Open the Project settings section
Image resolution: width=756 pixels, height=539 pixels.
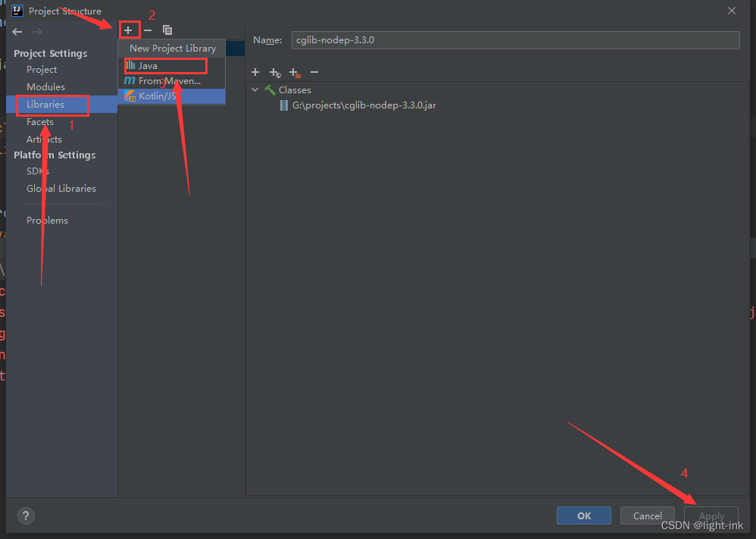(42, 70)
